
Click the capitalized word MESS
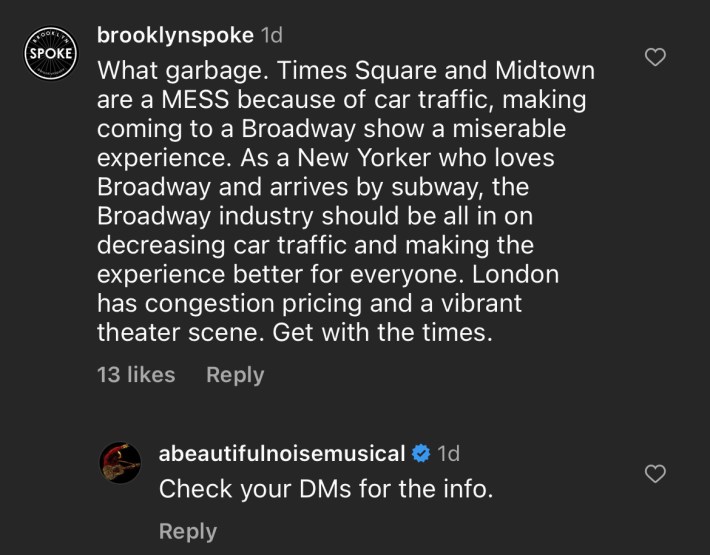pos(188,101)
